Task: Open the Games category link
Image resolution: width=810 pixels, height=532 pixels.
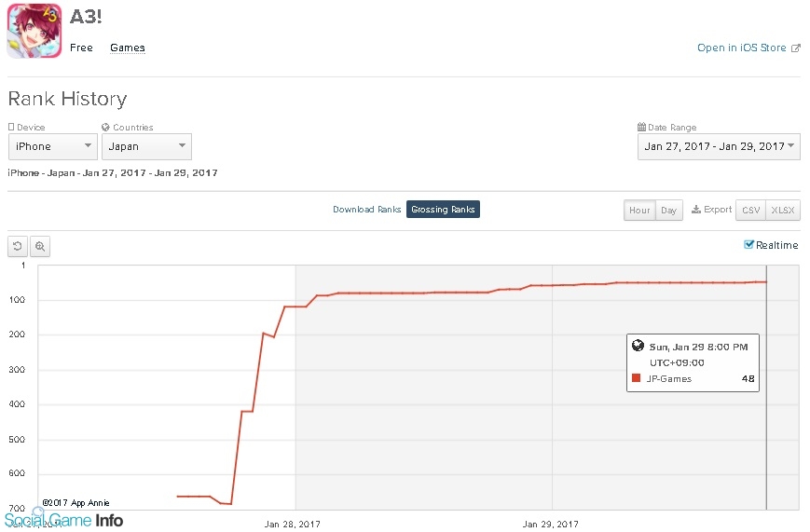Action: (x=127, y=48)
